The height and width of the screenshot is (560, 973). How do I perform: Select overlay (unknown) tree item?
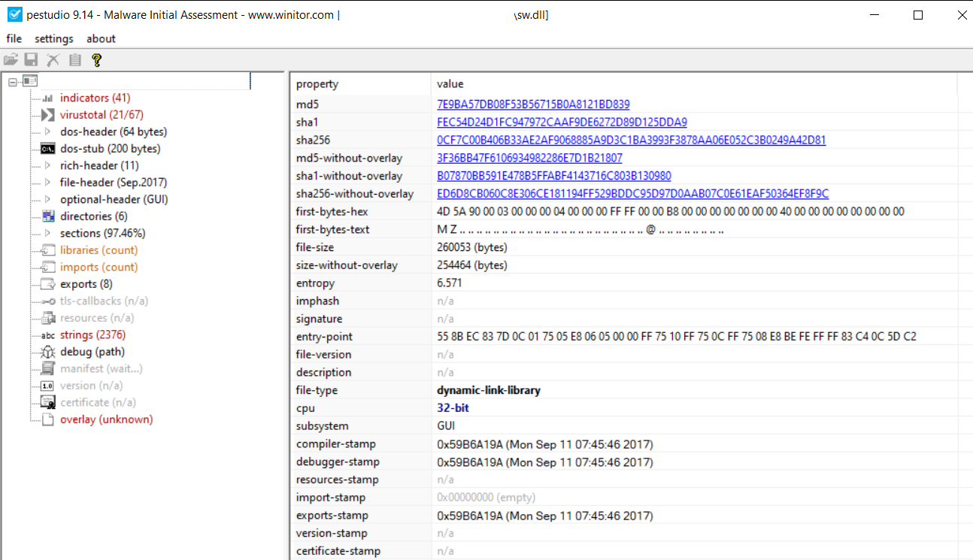point(107,419)
